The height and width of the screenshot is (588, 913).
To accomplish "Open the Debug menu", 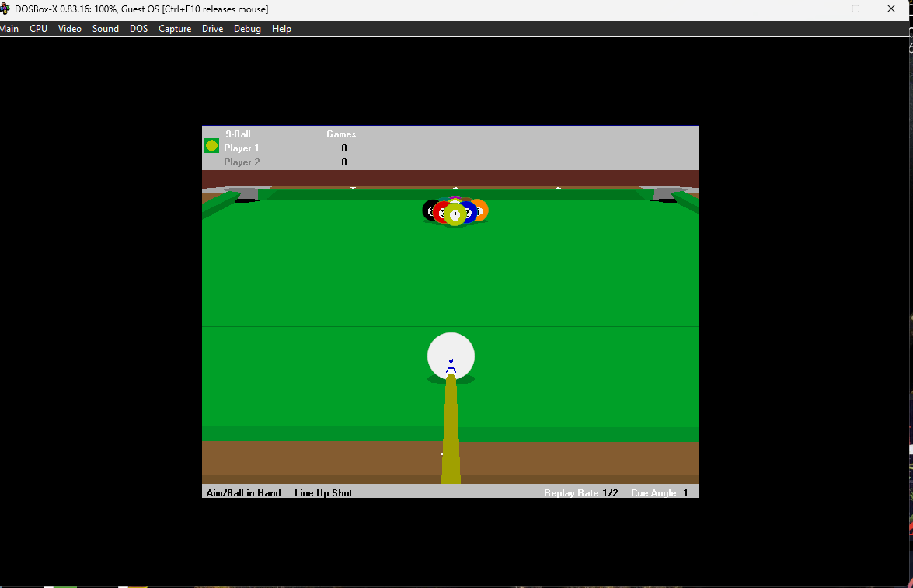I will pyautogui.click(x=247, y=29).
